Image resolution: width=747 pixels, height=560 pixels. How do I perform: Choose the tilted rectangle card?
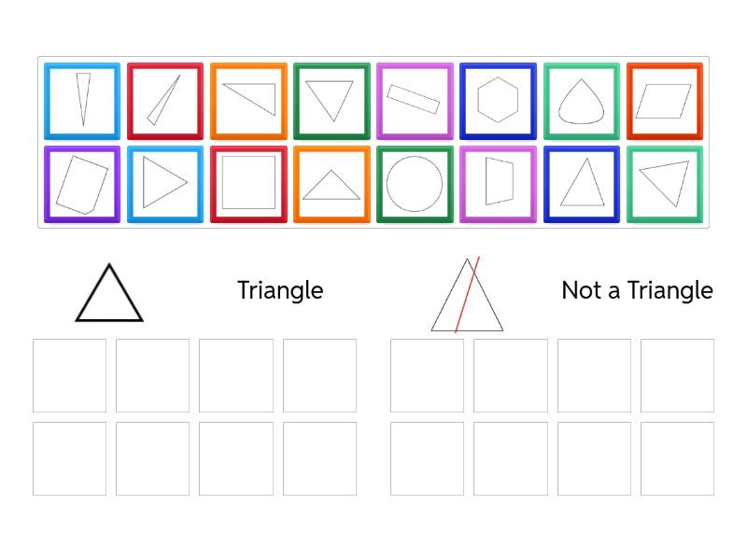[x=415, y=101]
